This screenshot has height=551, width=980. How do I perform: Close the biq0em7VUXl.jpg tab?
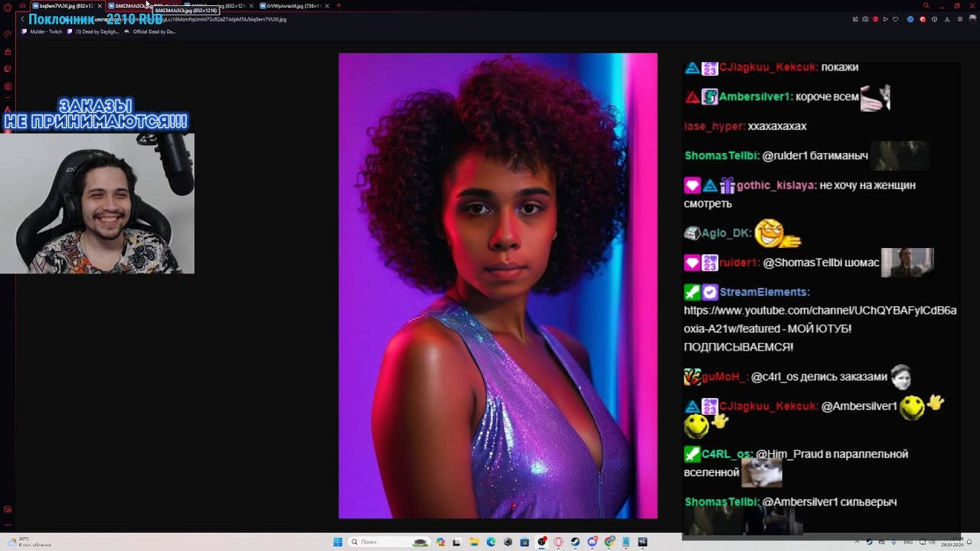(x=100, y=5)
